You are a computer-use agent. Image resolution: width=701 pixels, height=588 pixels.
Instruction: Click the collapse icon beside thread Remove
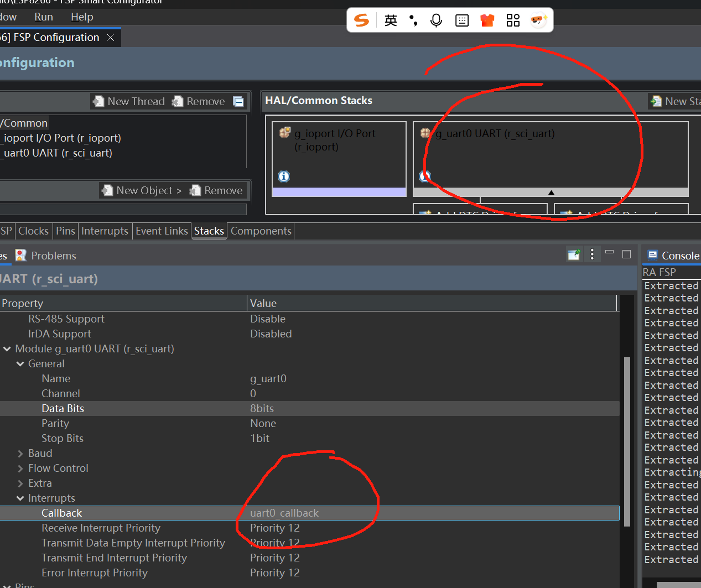pos(238,101)
